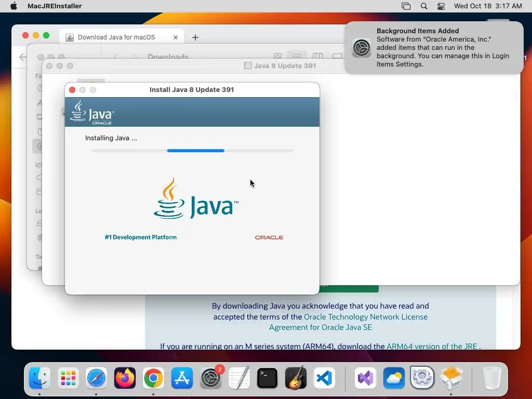Click the Java logo in installer header
Viewport: 532px width, 399px height.
(x=92, y=112)
